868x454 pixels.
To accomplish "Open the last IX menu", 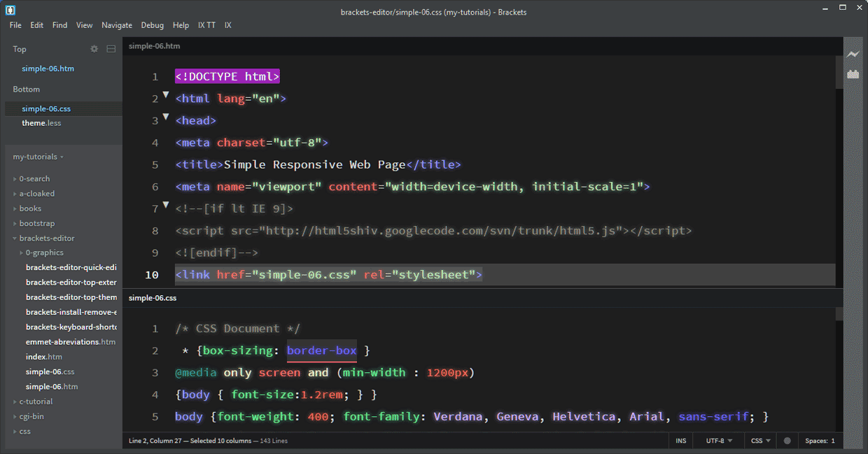I will 228,25.
